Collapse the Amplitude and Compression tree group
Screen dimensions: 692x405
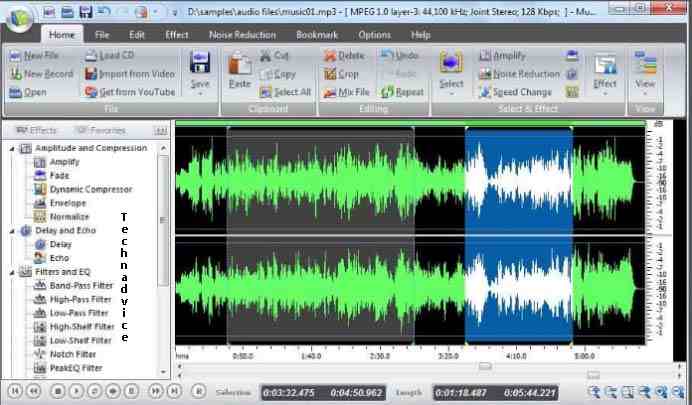pos(12,149)
